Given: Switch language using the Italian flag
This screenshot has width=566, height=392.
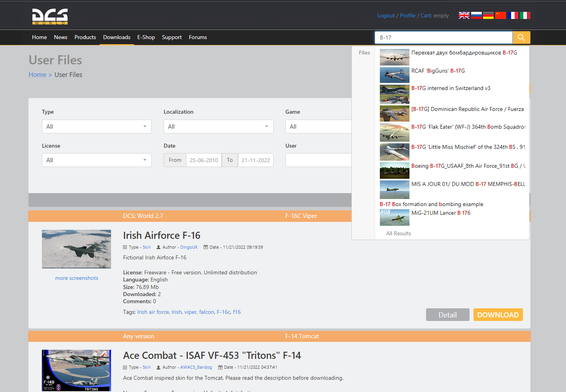Looking at the screenshot, I should pyautogui.click(x=525, y=15).
